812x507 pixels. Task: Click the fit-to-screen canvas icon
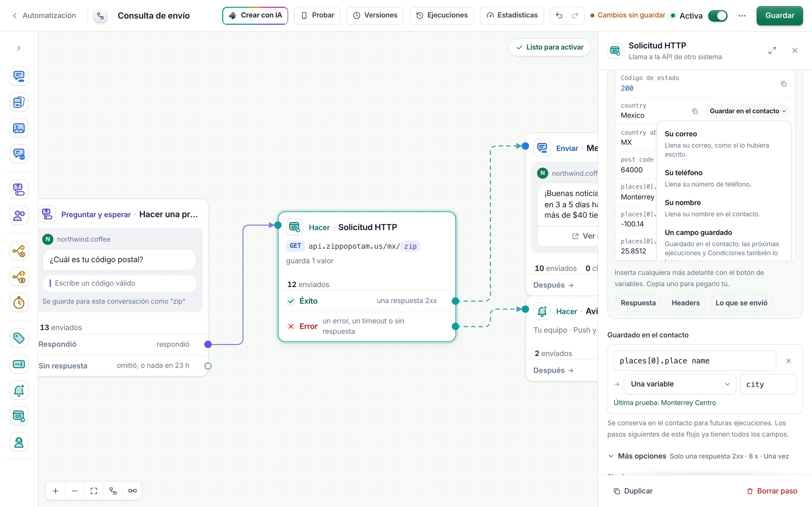tap(94, 491)
